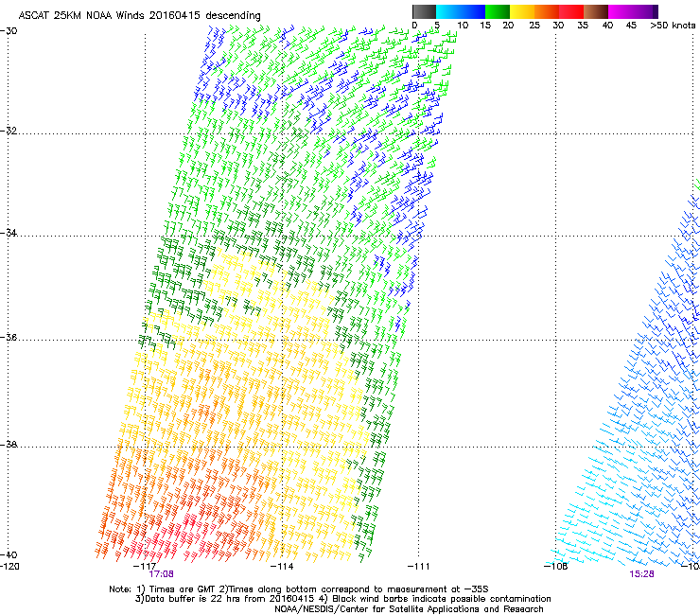Click the '35' label under the color bar
The height and width of the screenshot is (615, 700).
tap(583, 26)
